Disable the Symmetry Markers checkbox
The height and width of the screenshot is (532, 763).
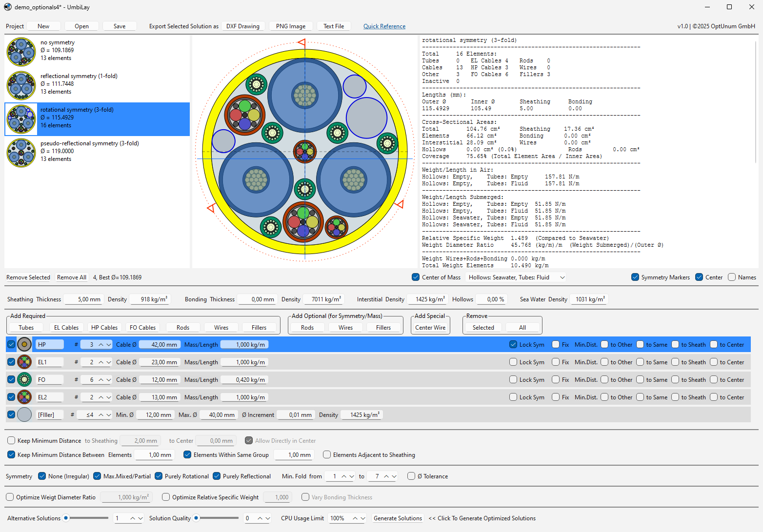635,277
